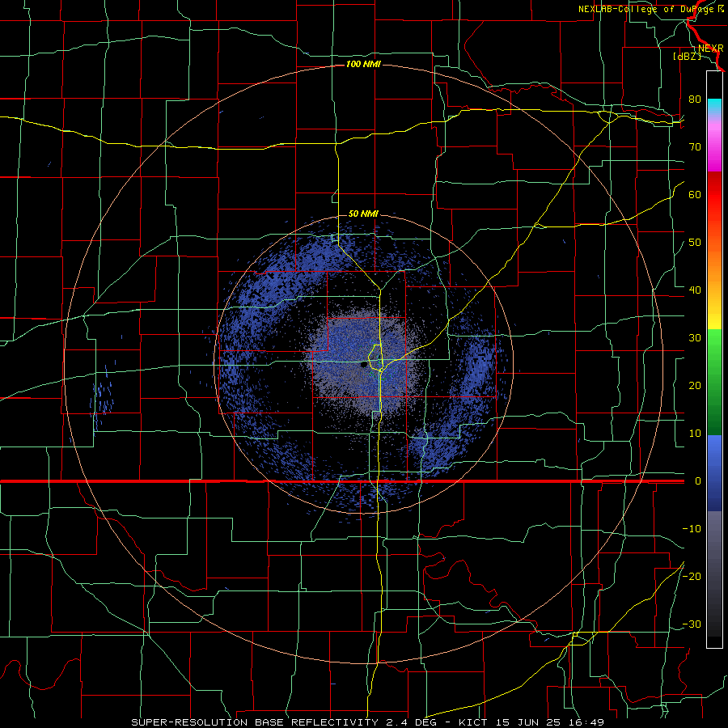Click the -20 dBZ value on the scale
Screen dimensions: 728x728
(x=692, y=576)
